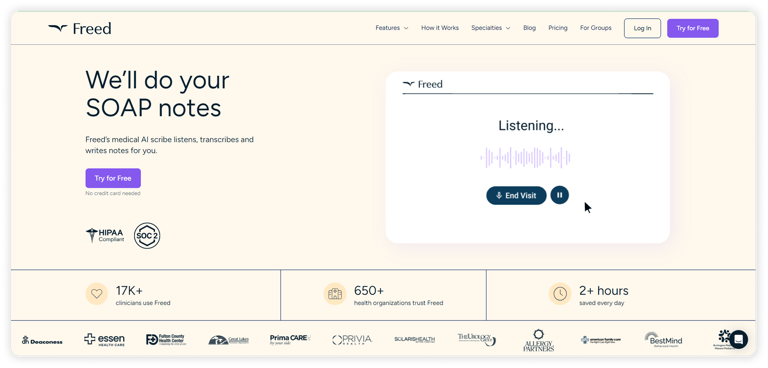Click the Fulton County Health Center logo
768x368 pixels.
point(165,340)
